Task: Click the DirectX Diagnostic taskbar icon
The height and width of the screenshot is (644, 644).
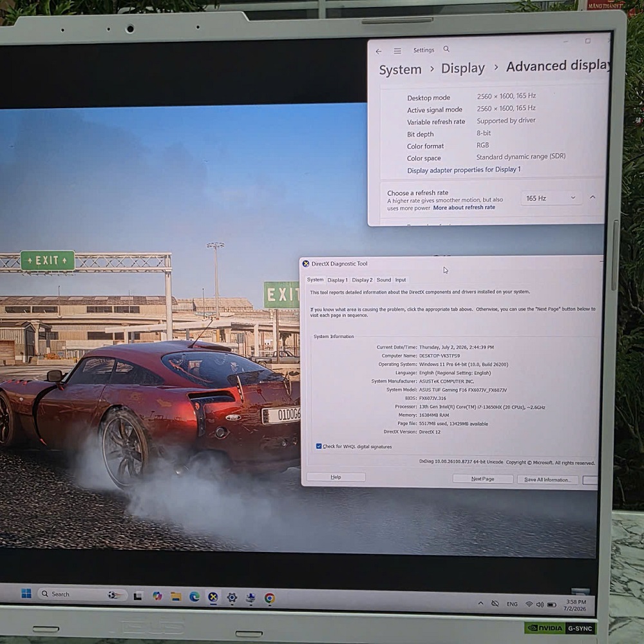Action: pyautogui.click(x=213, y=597)
